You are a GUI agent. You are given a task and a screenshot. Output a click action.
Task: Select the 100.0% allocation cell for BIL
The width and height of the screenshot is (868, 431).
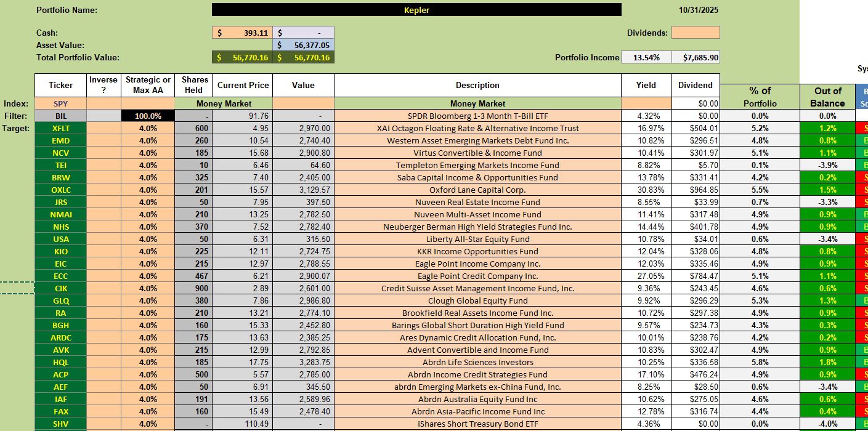(x=148, y=116)
